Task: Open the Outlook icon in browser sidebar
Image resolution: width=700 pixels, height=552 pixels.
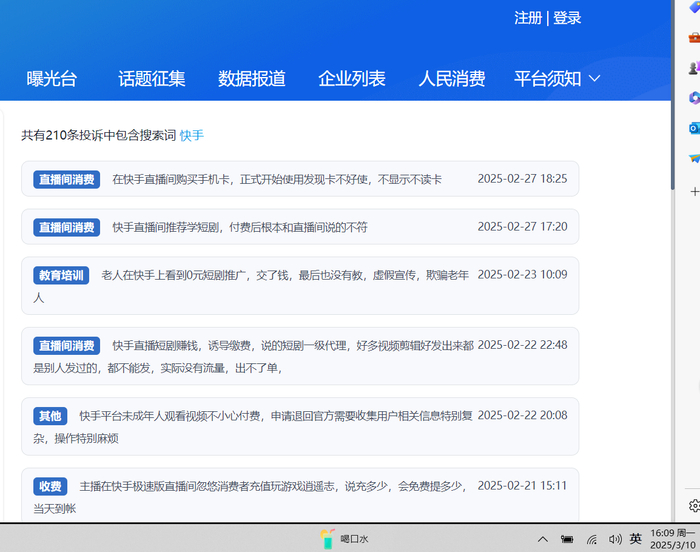Action: pyautogui.click(x=694, y=128)
